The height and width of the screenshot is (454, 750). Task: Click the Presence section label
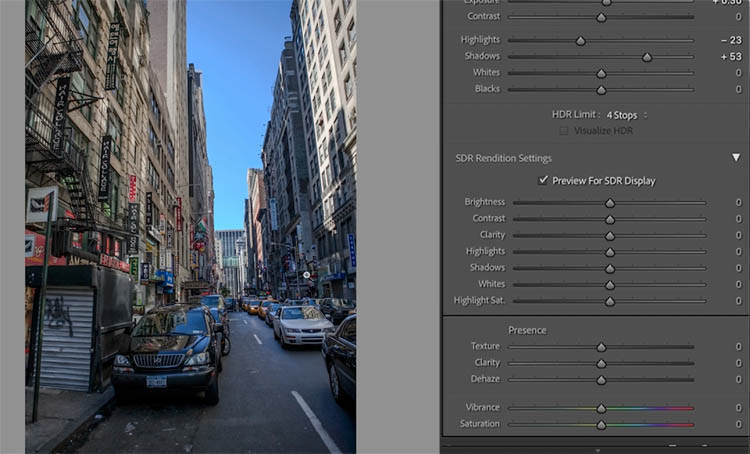coord(527,330)
